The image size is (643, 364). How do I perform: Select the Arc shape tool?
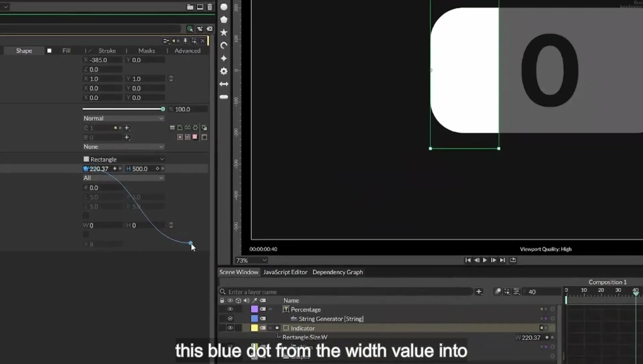point(224,45)
